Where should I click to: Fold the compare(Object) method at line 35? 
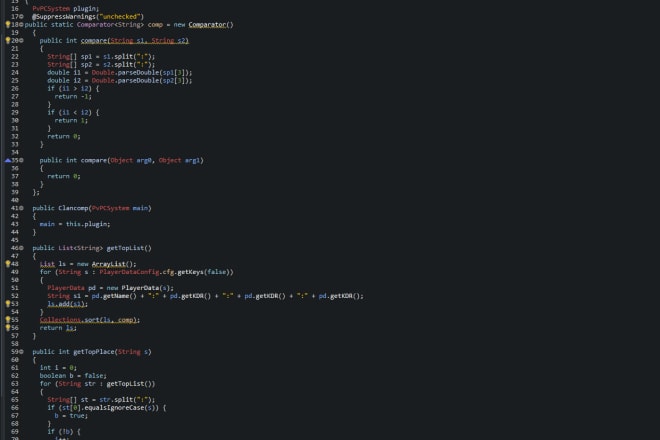click(21, 160)
